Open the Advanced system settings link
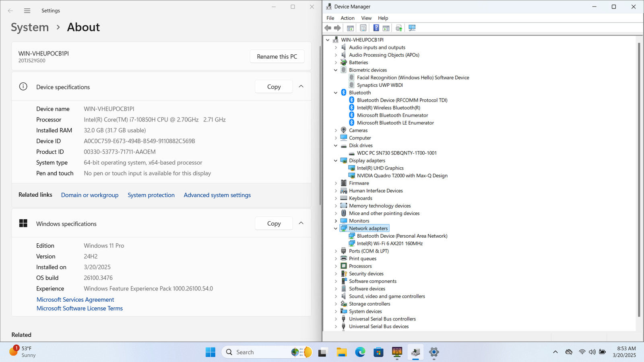The width and height of the screenshot is (644, 362). point(217,195)
